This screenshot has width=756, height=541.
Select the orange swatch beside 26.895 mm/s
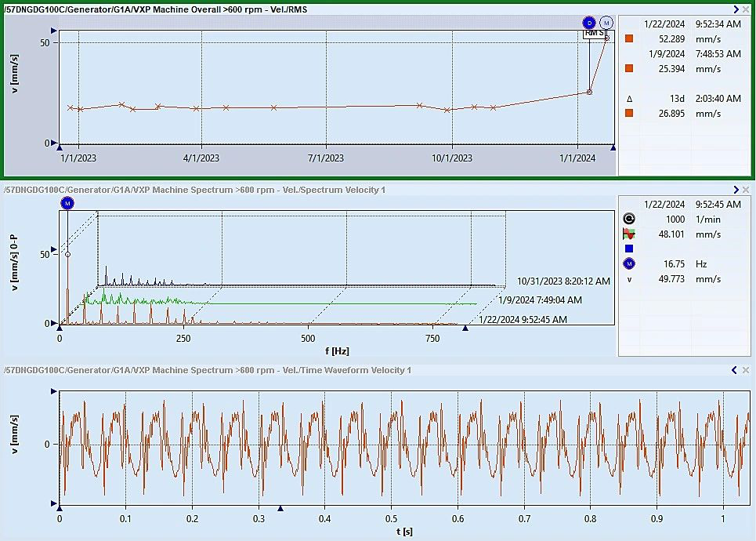tap(629, 113)
